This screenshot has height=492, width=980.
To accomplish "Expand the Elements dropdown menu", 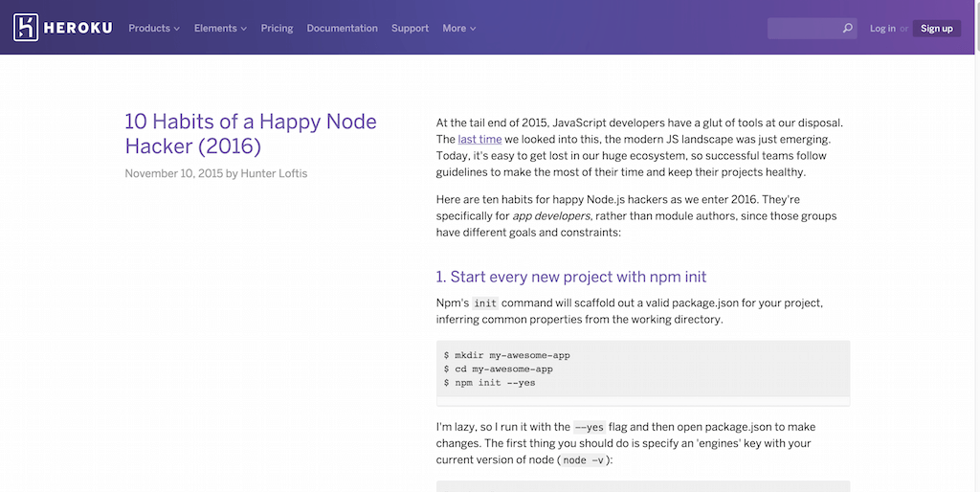I will (x=220, y=28).
